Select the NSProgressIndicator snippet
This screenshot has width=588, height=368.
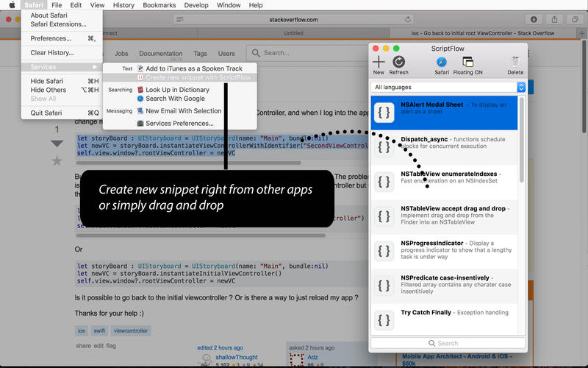[x=444, y=251]
